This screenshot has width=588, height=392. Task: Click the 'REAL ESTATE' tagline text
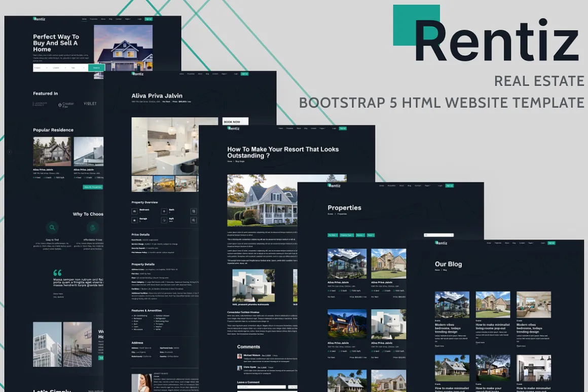pos(539,81)
